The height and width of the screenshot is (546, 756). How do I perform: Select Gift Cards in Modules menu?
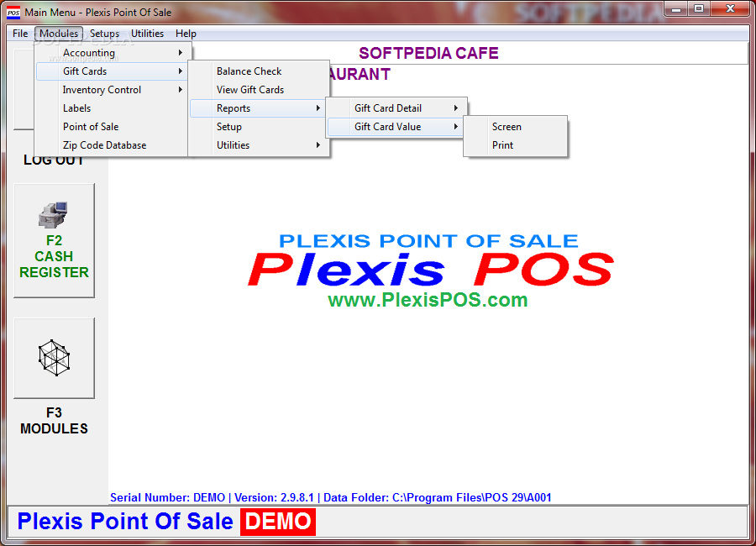(x=112, y=71)
